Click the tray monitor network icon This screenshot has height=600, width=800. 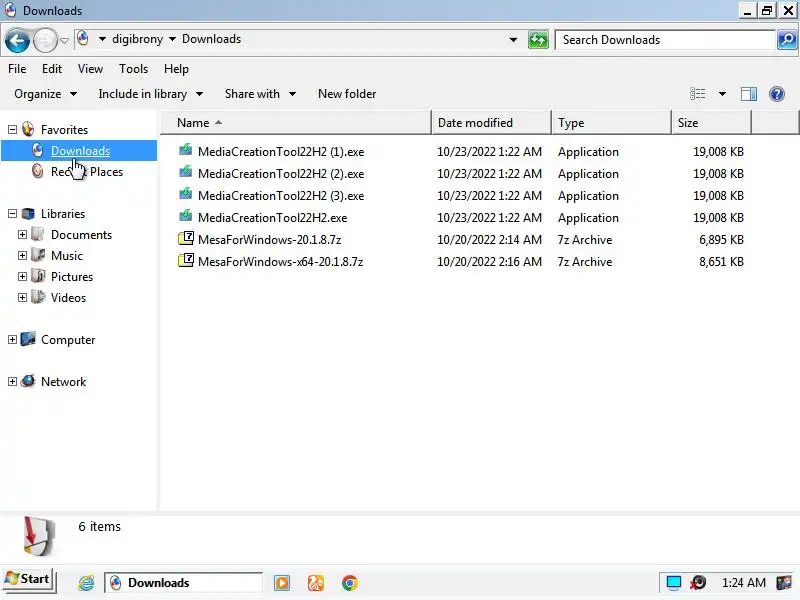click(x=673, y=582)
